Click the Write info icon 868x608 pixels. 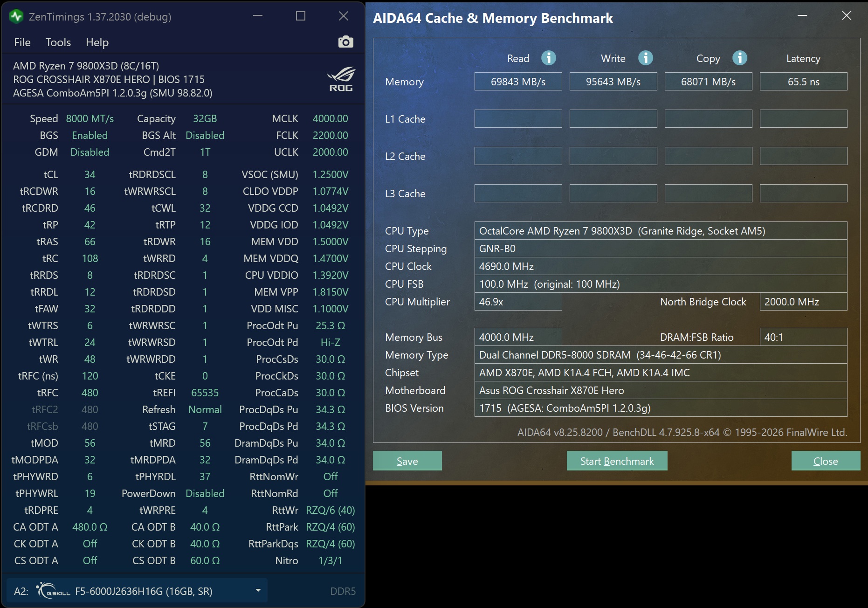pyautogui.click(x=646, y=58)
